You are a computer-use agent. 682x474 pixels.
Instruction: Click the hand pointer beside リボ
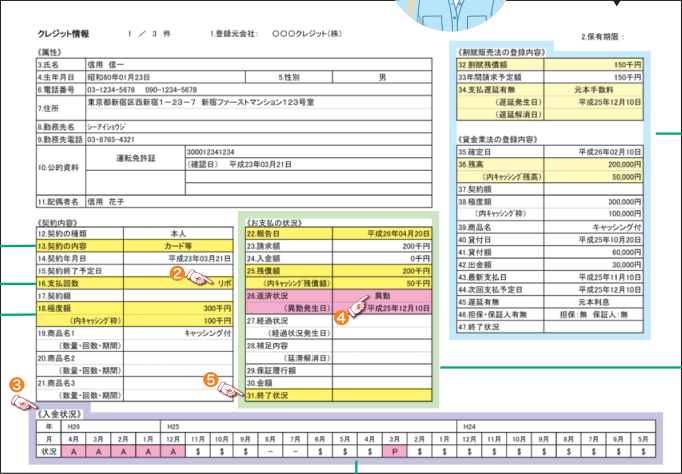tap(198, 283)
